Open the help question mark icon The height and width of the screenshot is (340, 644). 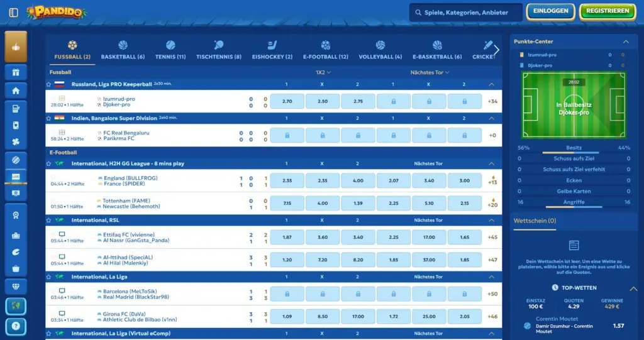click(x=16, y=326)
